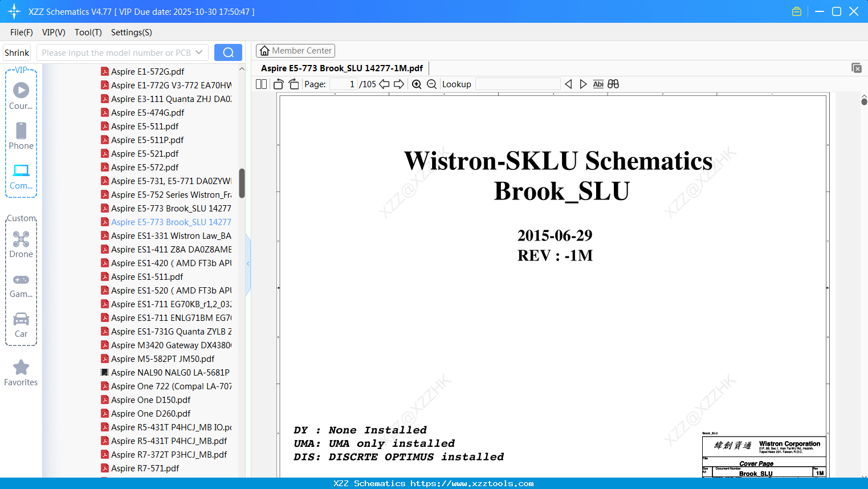The height and width of the screenshot is (489, 868).
Task: Click the file list up arrow
Action: [242, 69]
